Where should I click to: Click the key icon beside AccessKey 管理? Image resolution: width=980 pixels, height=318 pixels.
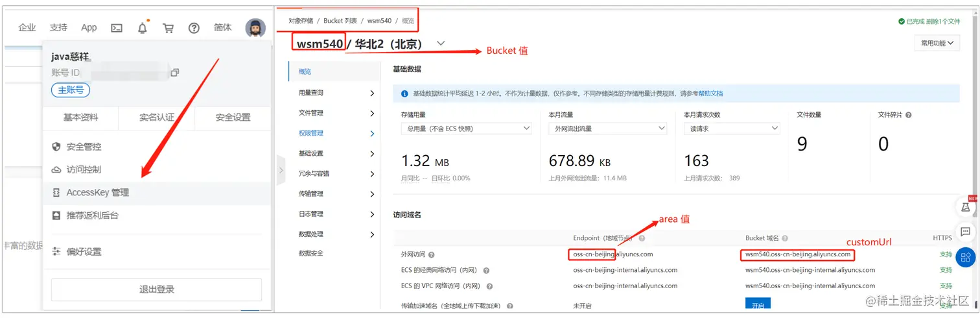(x=56, y=193)
